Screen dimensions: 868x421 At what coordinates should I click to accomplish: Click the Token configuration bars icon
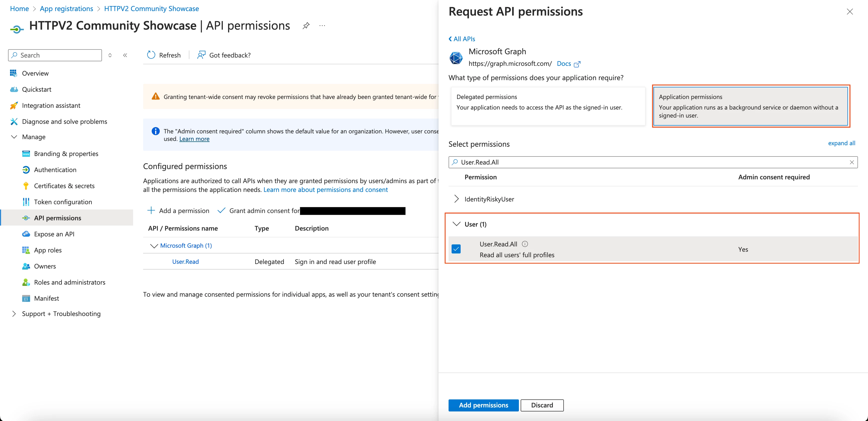(26, 202)
